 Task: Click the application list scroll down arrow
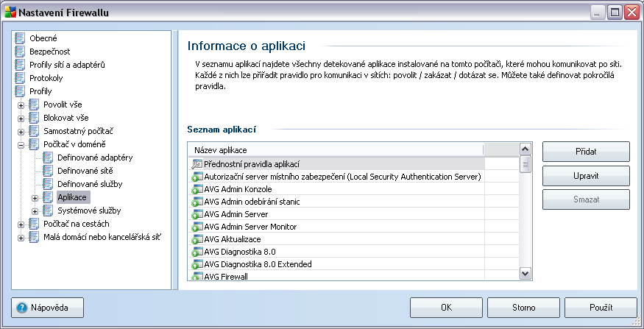coord(526,273)
